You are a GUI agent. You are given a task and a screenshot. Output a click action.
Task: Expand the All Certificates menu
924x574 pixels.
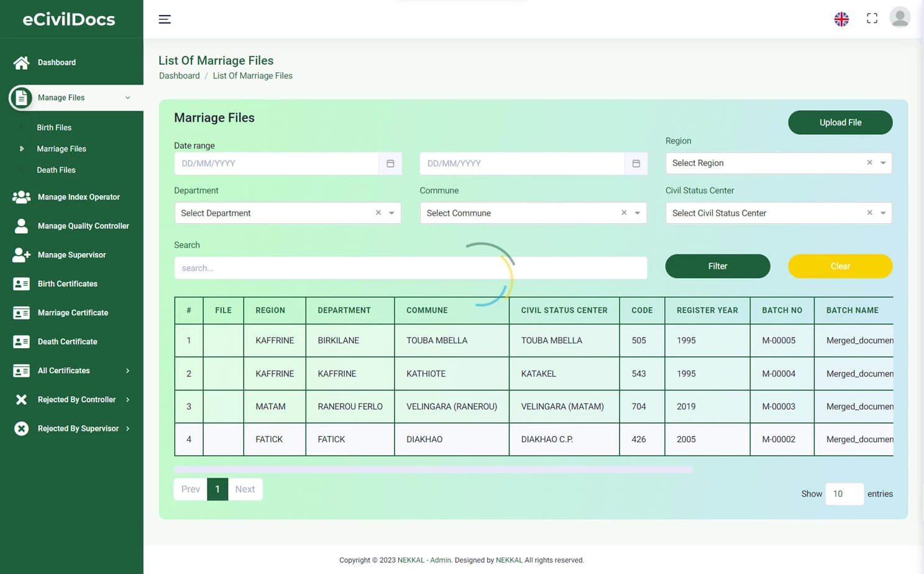coord(64,371)
